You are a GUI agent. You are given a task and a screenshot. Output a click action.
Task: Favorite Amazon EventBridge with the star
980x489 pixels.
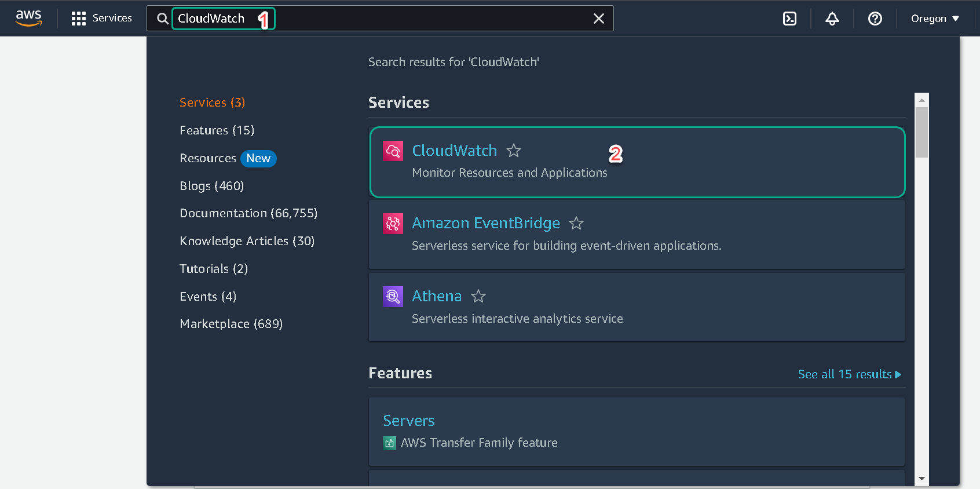(576, 223)
